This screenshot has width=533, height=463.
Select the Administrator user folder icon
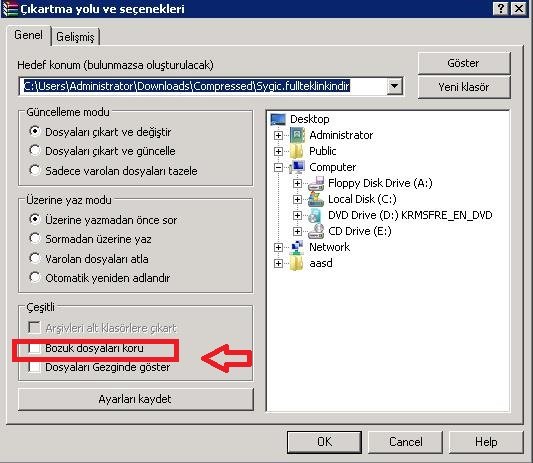coord(297,135)
